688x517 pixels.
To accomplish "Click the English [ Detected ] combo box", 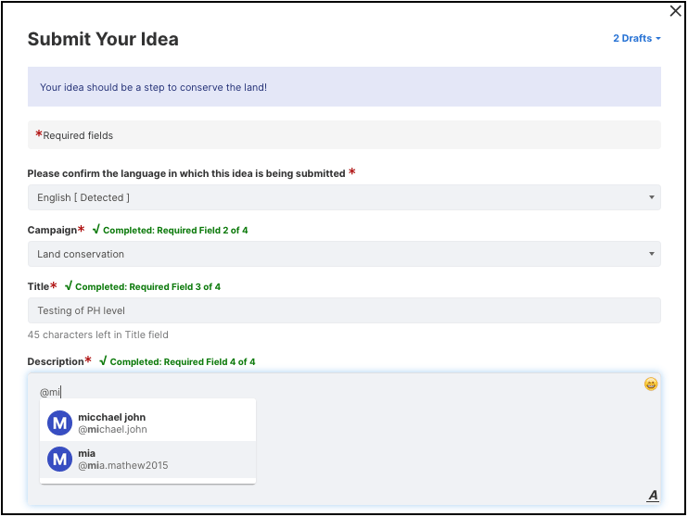I will (344, 197).
